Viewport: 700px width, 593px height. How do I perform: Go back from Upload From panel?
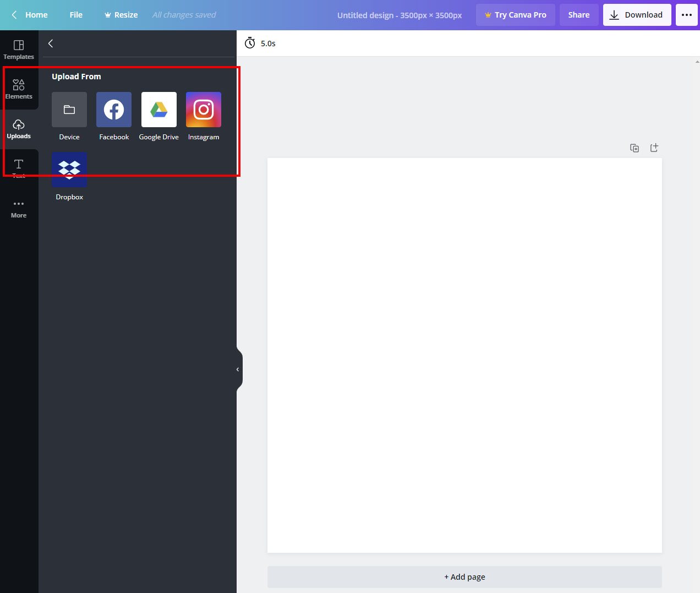click(51, 43)
